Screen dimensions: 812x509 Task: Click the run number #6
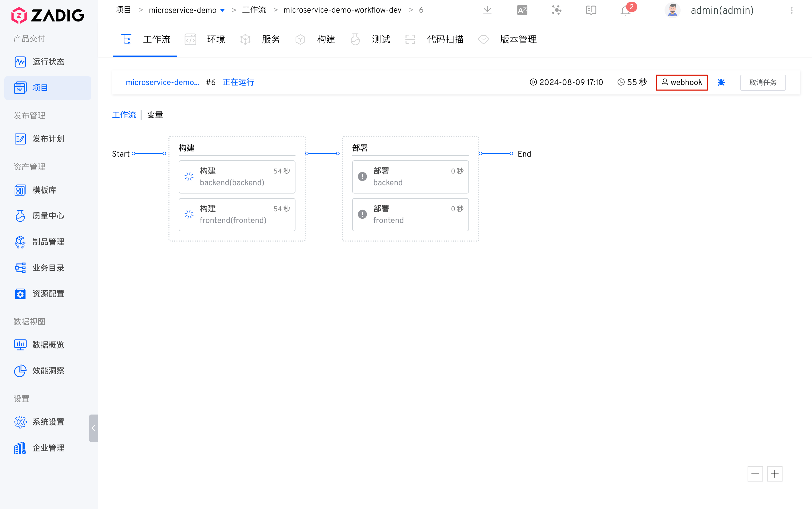(x=210, y=82)
